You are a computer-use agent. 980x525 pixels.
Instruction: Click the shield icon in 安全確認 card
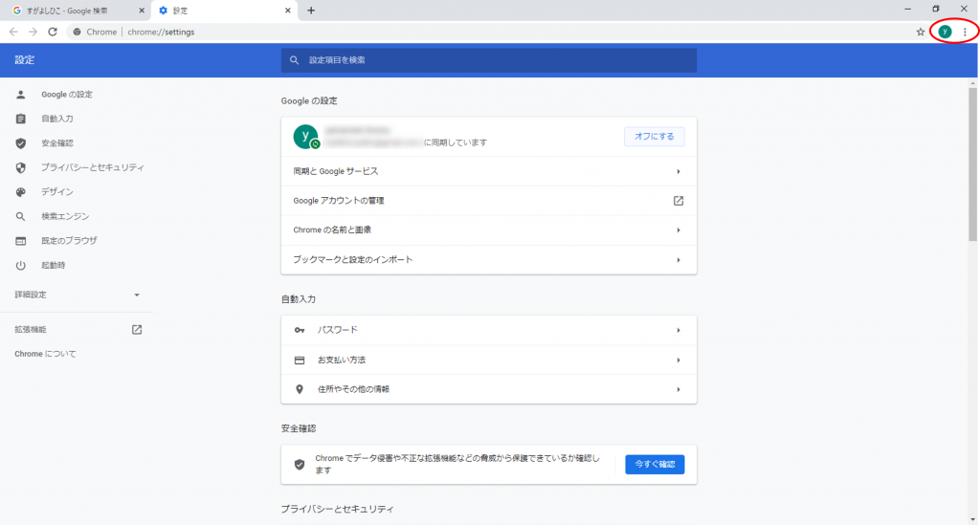(300, 465)
